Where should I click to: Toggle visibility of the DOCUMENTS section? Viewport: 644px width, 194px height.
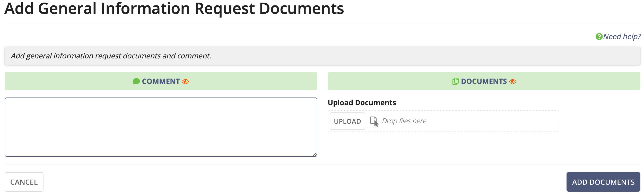[x=512, y=81]
